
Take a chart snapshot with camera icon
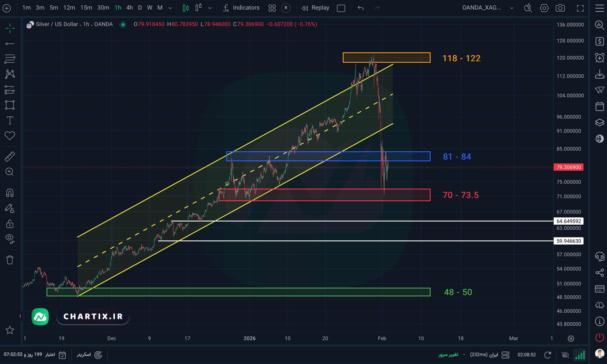[x=560, y=8]
